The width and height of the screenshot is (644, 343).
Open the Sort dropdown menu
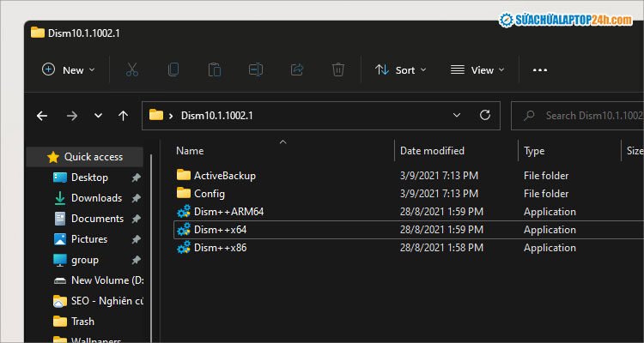click(401, 70)
